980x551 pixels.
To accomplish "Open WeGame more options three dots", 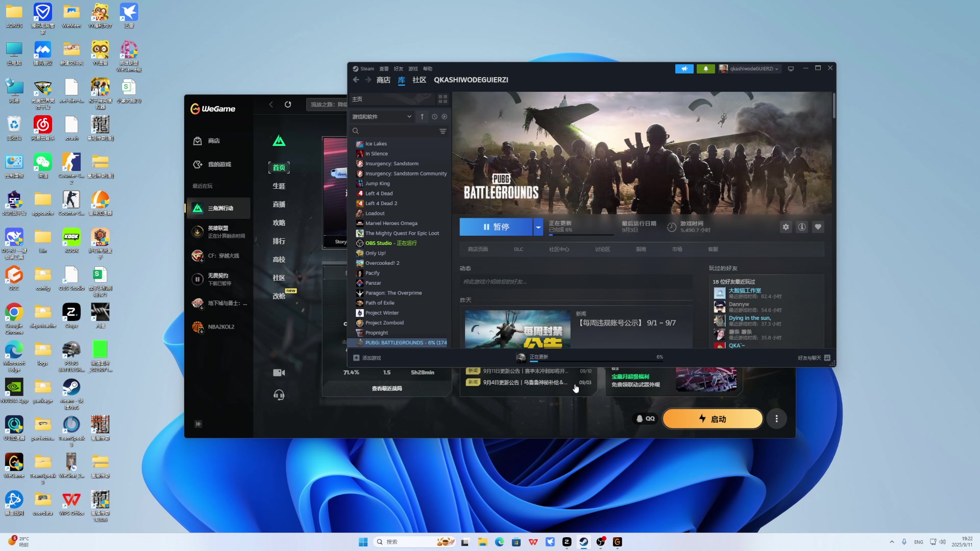I will [x=776, y=419].
